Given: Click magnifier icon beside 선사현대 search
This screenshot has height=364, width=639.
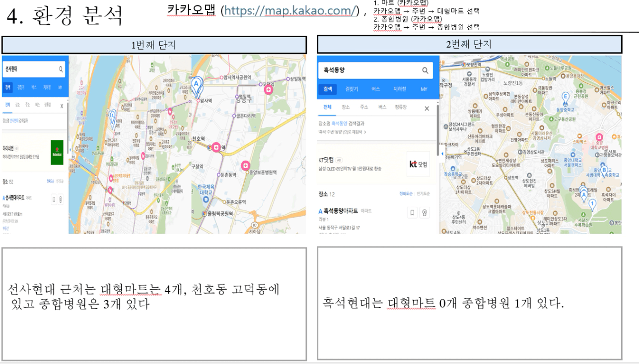Looking at the screenshot, I should pyautogui.click(x=61, y=70).
